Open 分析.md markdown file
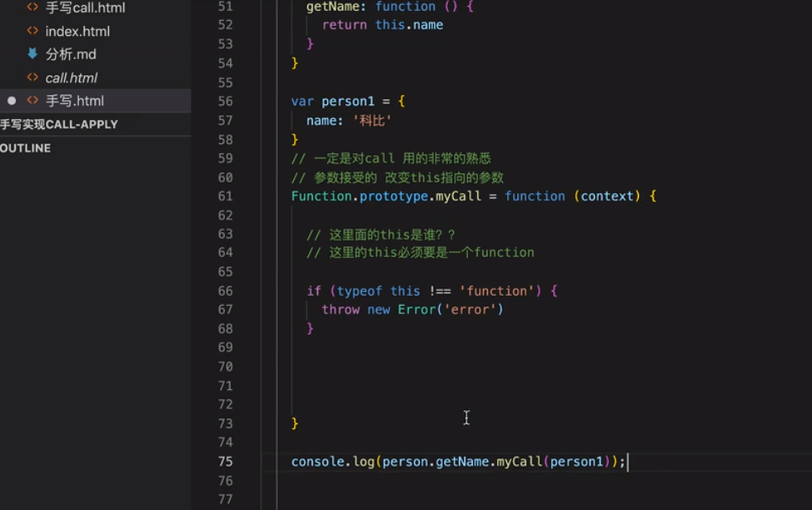The height and width of the screenshot is (510, 812). coord(71,54)
